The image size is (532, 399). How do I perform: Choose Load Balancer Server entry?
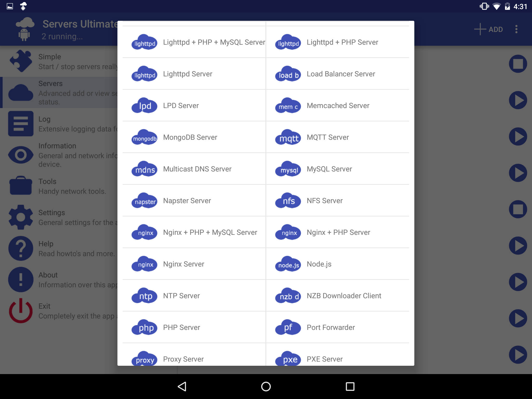338,74
